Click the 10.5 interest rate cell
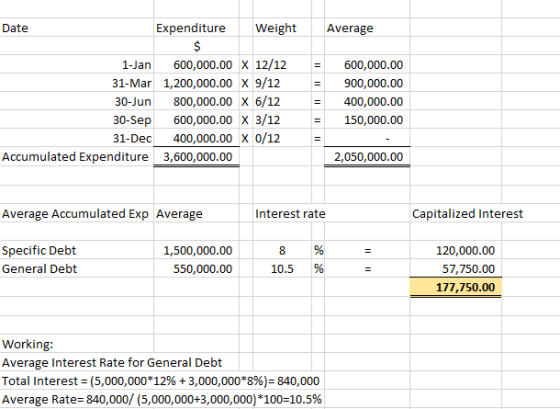 (x=282, y=269)
